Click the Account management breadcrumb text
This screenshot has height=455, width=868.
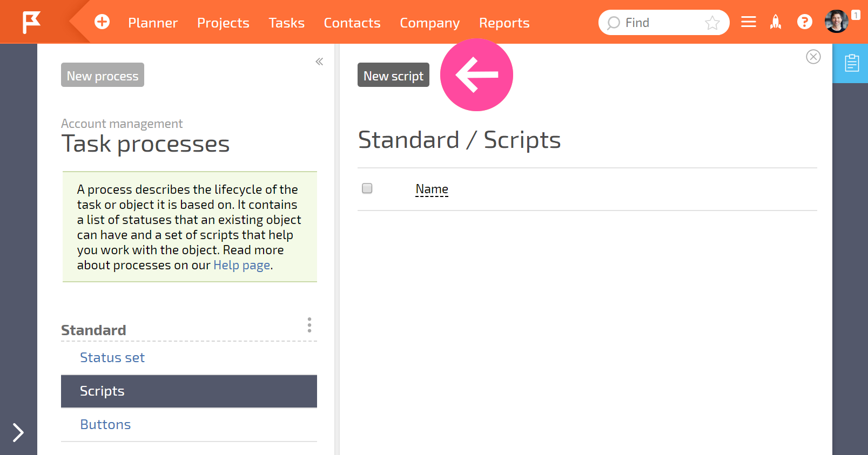pyautogui.click(x=122, y=124)
